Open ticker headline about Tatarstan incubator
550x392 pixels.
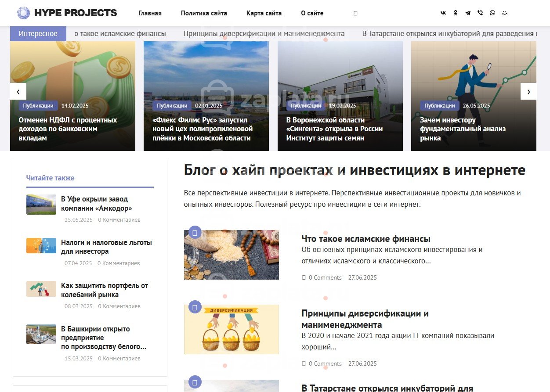tap(450, 33)
